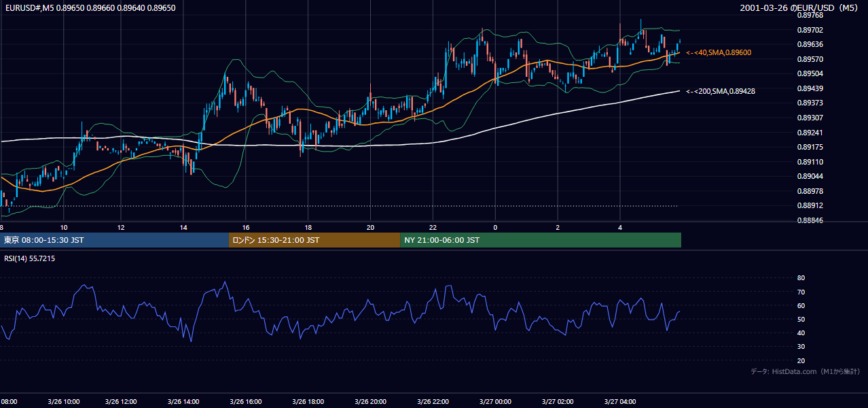Click hour label 14 under price chart
868x408 pixels.
183,227
